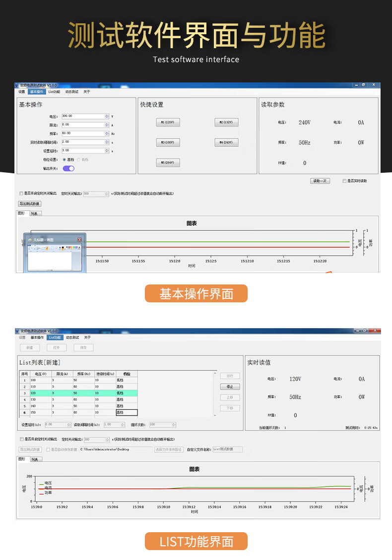This screenshot has width=392, height=560.
Task: Click the 下移 button beside the list
Action: tap(230, 408)
